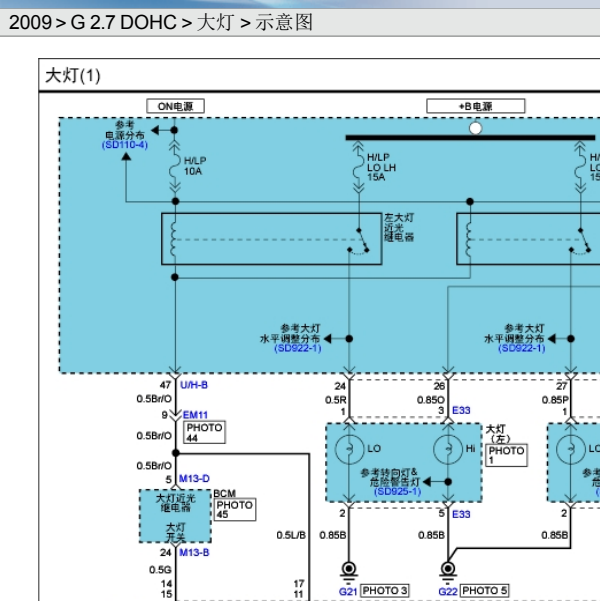The image size is (600, 601).
Task: Open the PHOTO 3 box beside G21
Action: (x=385, y=591)
